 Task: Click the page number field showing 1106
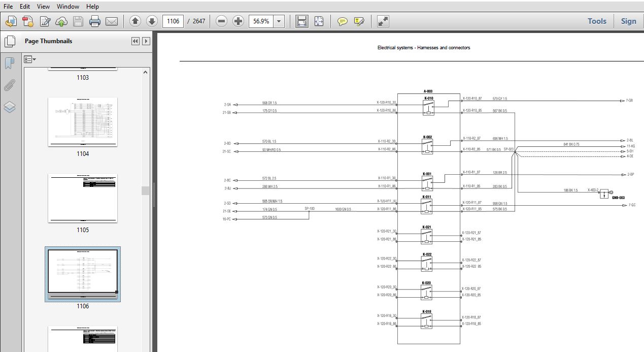click(x=173, y=21)
